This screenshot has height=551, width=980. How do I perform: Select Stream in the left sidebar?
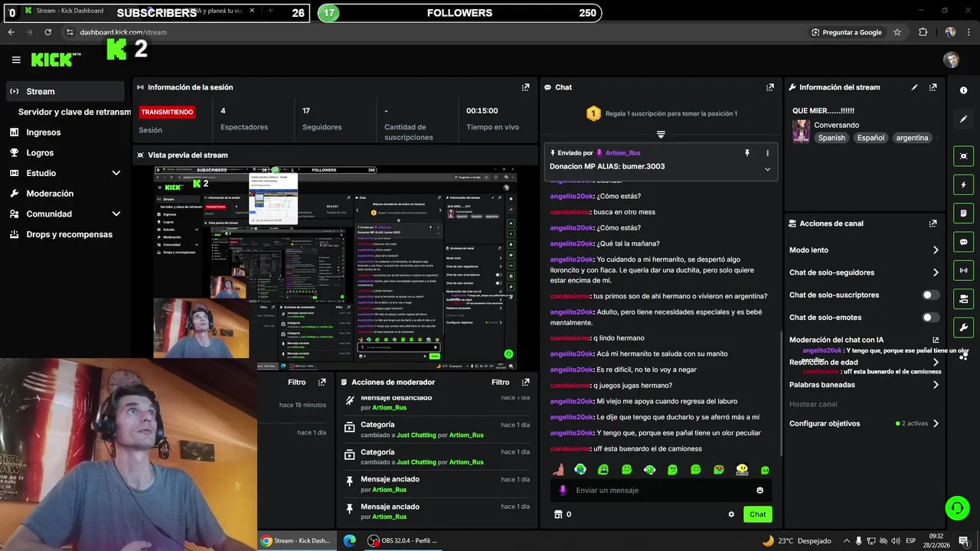pos(66,91)
